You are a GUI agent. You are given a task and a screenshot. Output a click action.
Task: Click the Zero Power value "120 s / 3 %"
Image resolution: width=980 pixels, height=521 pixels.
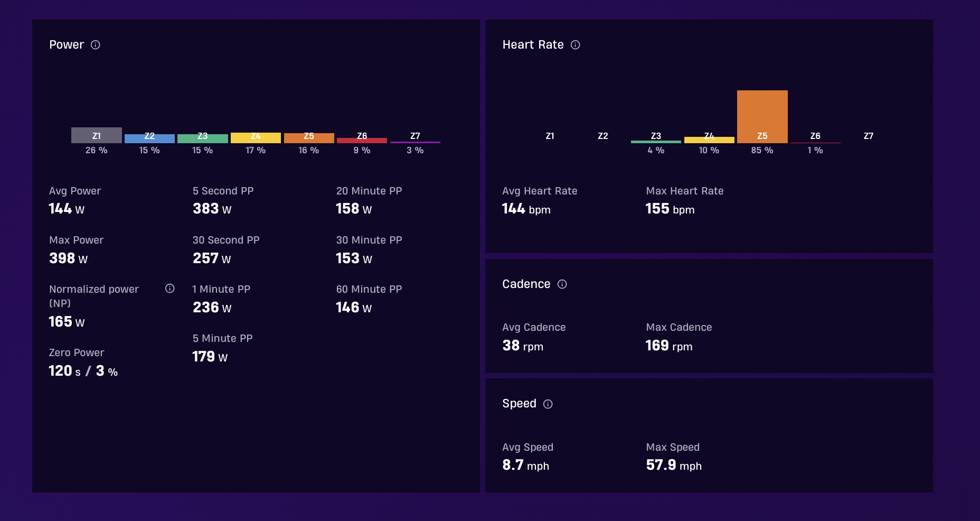pos(83,371)
